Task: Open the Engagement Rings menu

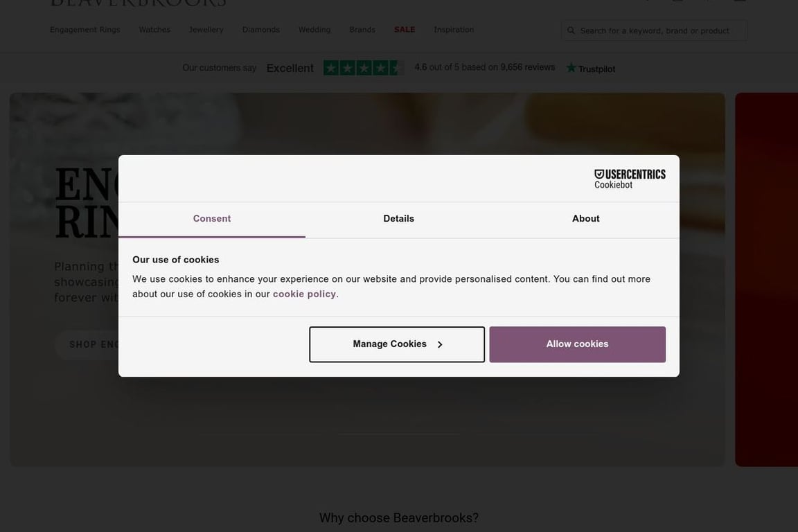Action: tap(85, 30)
